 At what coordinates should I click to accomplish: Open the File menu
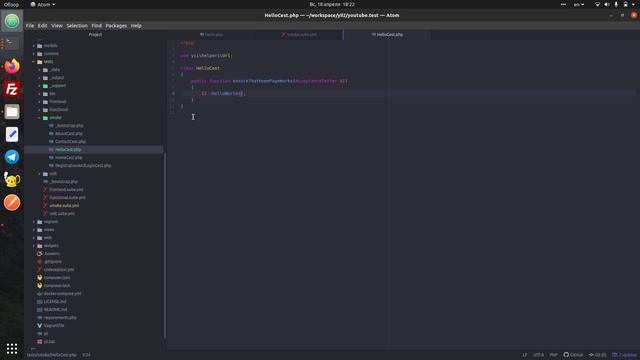pos(30,25)
